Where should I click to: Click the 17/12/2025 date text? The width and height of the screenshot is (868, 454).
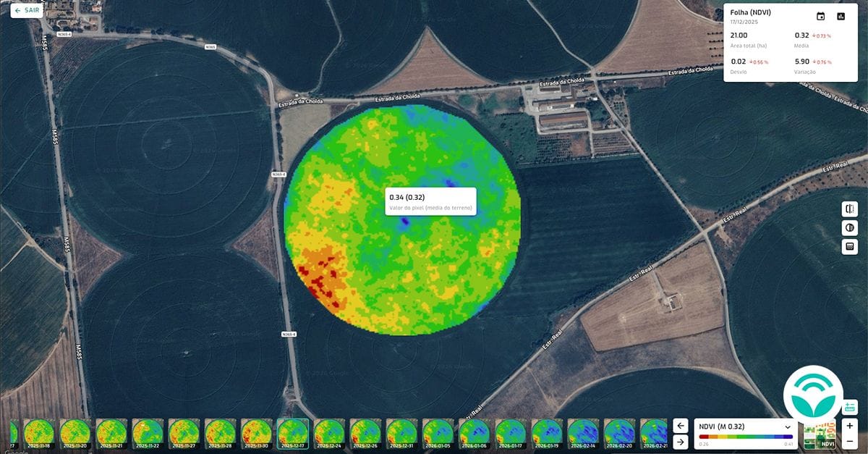point(743,22)
